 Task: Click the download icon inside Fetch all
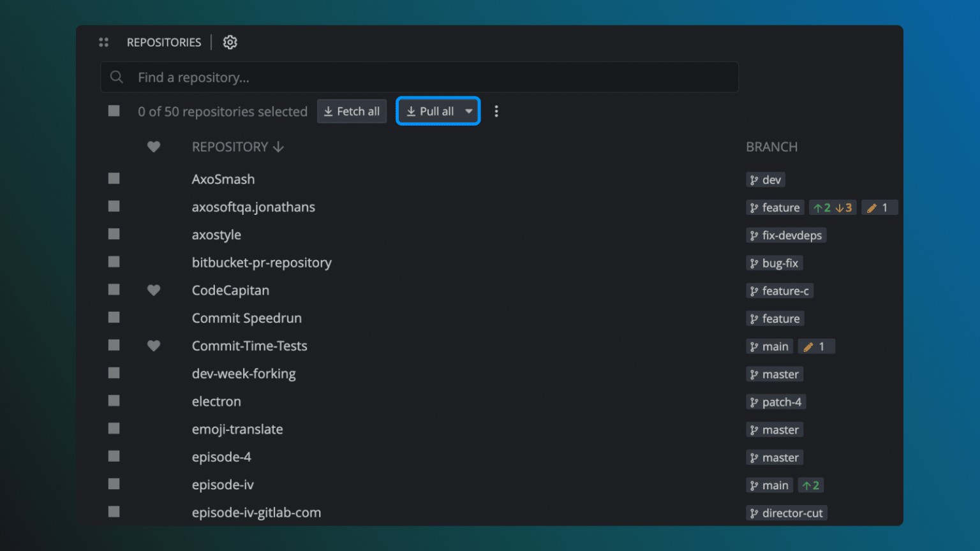pyautogui.click(x=328, y=111)
